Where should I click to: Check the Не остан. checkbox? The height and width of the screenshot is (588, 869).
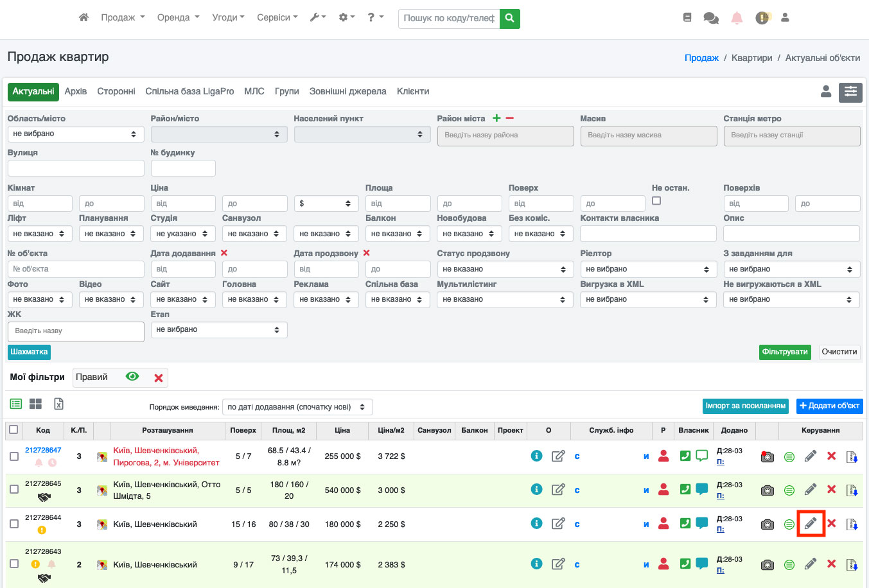pos(656,201)
